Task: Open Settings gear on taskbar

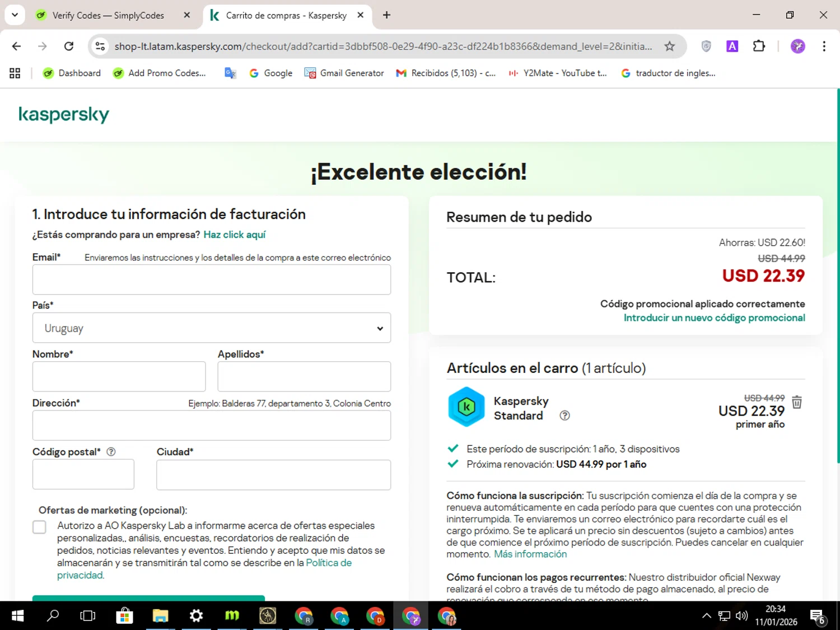Action: (x=196, y=616)
